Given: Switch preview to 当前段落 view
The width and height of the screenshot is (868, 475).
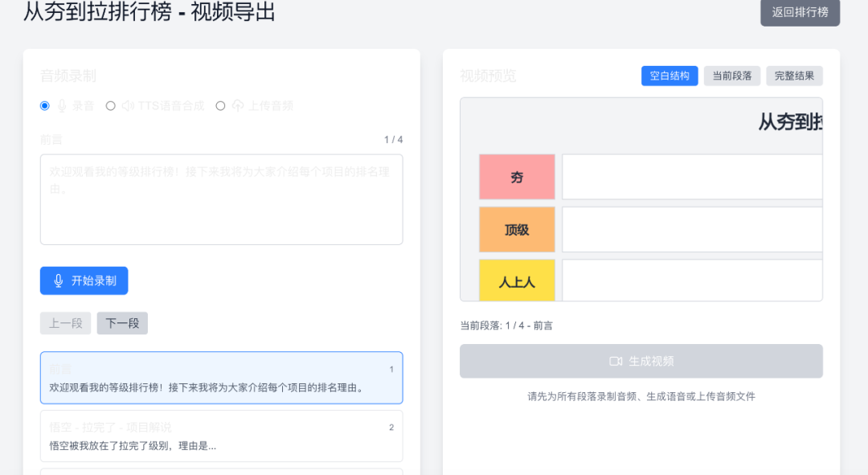Looking at the screenshot, I should click(731, 76).
